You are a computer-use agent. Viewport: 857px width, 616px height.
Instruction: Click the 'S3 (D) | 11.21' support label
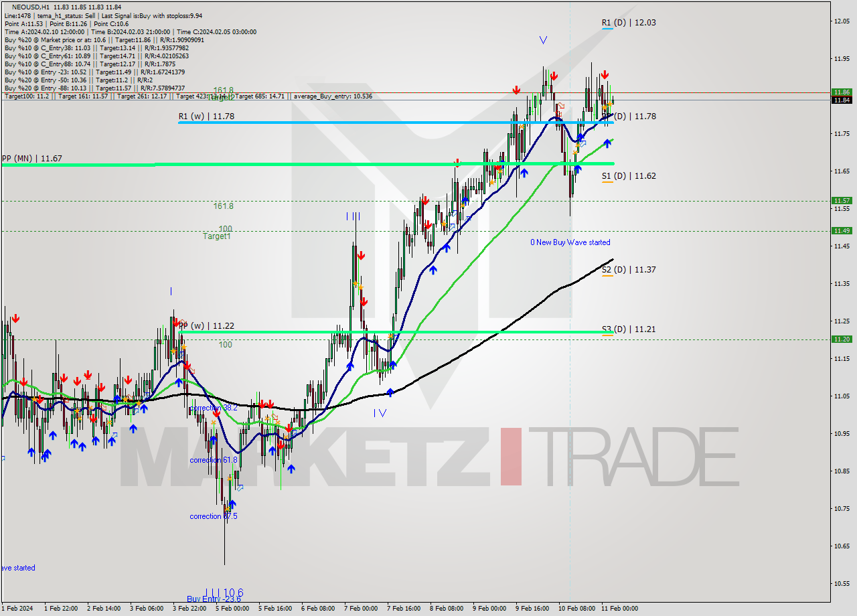point(628,329)
